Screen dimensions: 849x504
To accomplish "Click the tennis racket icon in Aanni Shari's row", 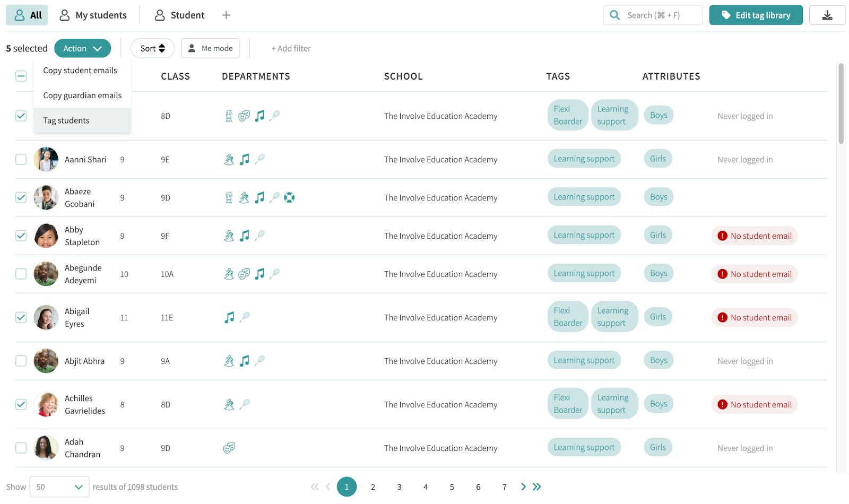I will (259, 159).
